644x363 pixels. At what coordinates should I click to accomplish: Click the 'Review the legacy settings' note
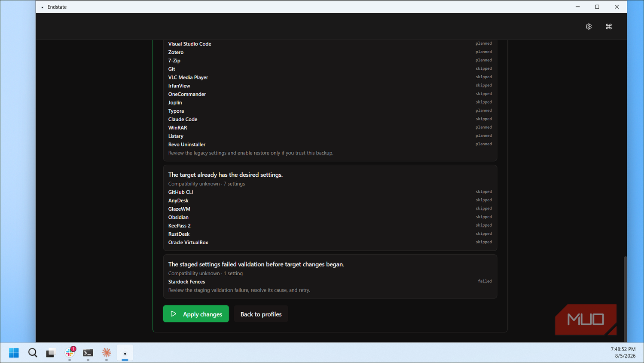pyautogui.click(x=251, y=153)
